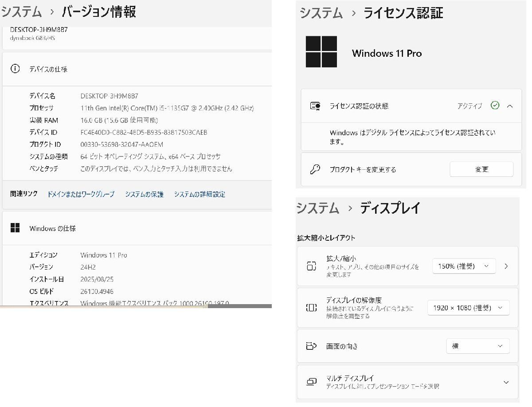532x407 pixels.
Task: Open the 横 screen orientation dropdown
Action: pos(478,346)
